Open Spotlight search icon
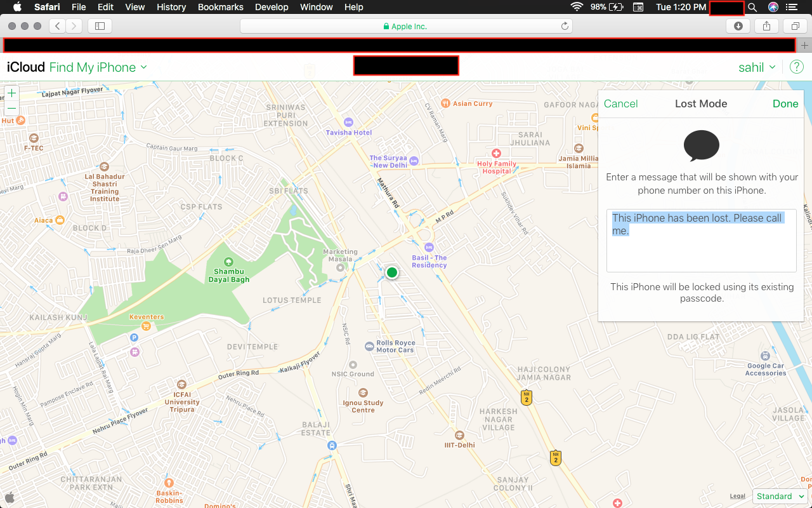The width and height of the screenshot is (812, 508). (x=752, y=7)
